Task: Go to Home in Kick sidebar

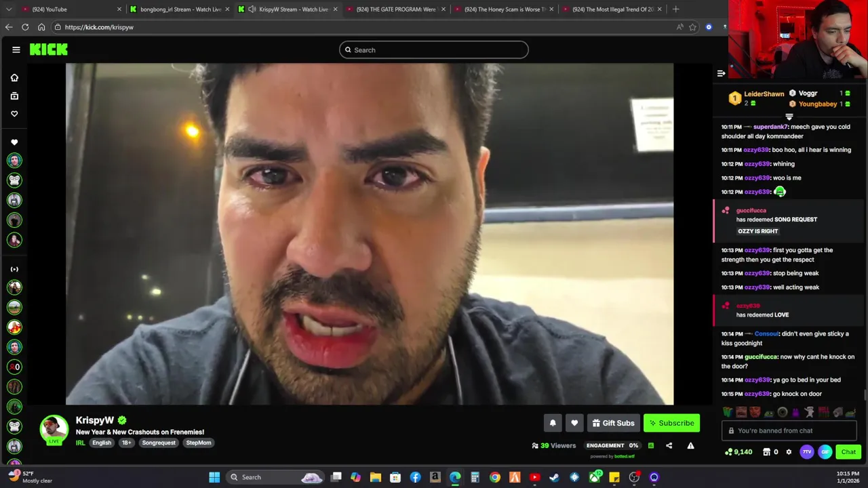Action: 14,77
